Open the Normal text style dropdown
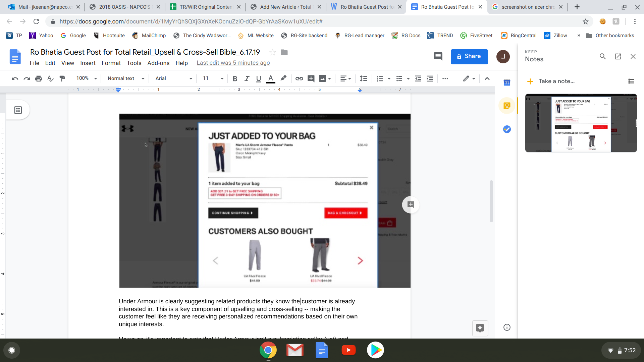 pos(126,78)
